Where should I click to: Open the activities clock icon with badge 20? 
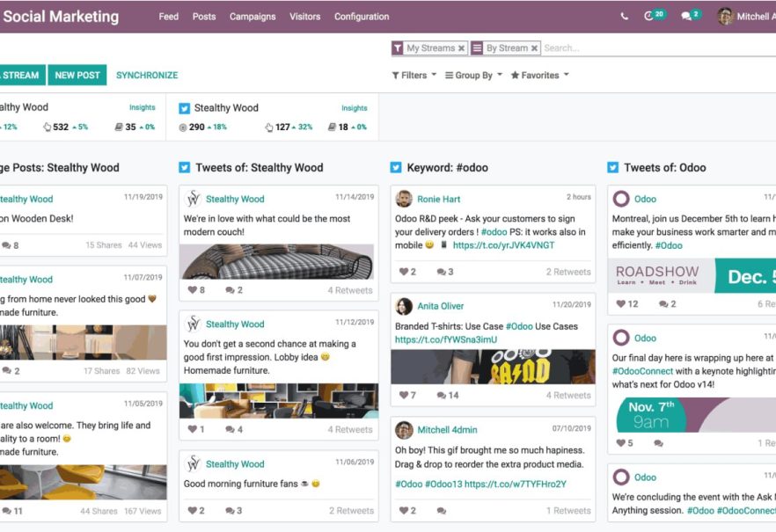(649, 17)
